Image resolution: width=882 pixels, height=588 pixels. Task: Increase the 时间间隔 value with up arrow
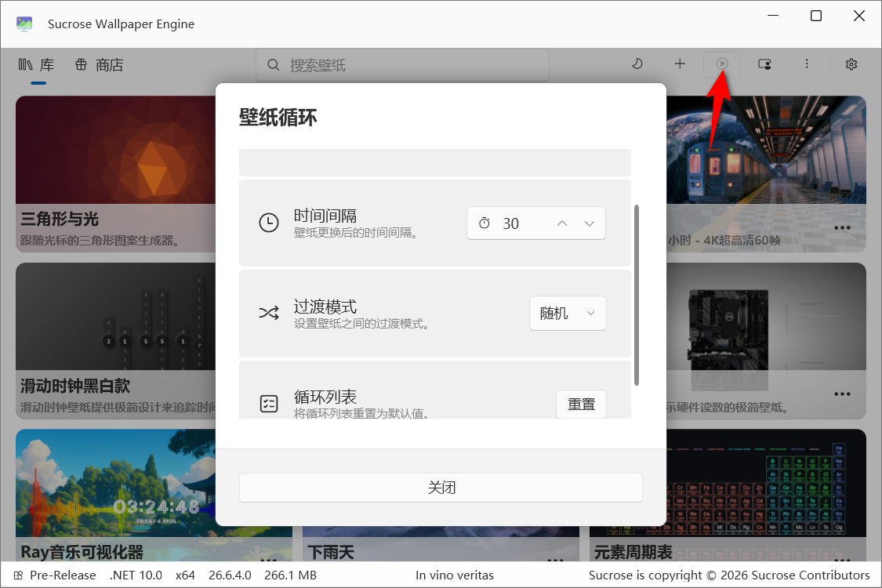coord(562,223)
